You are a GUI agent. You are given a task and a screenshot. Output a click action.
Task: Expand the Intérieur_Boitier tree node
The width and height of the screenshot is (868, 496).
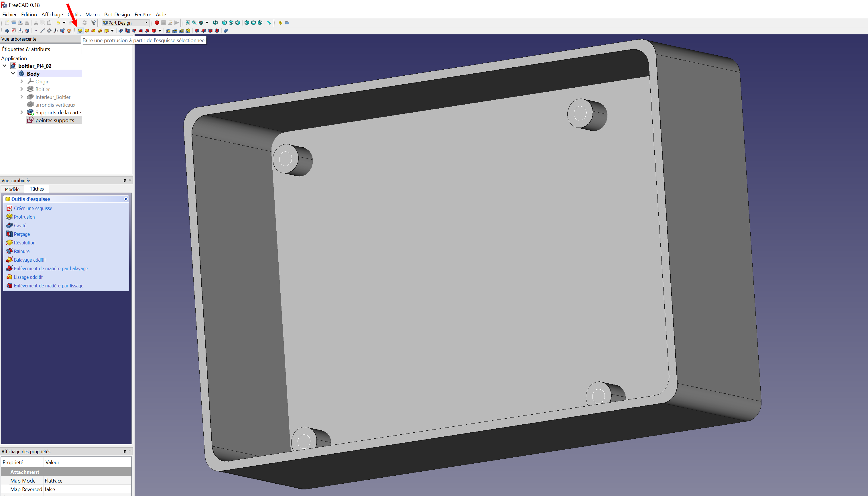[x=22, y=97]
